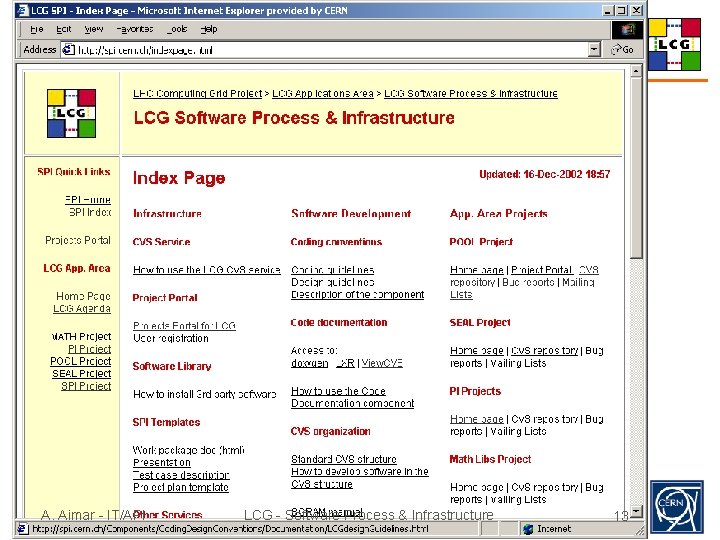Open LHC Computing Grid Project breadcrumb link

tap(197, 94)
